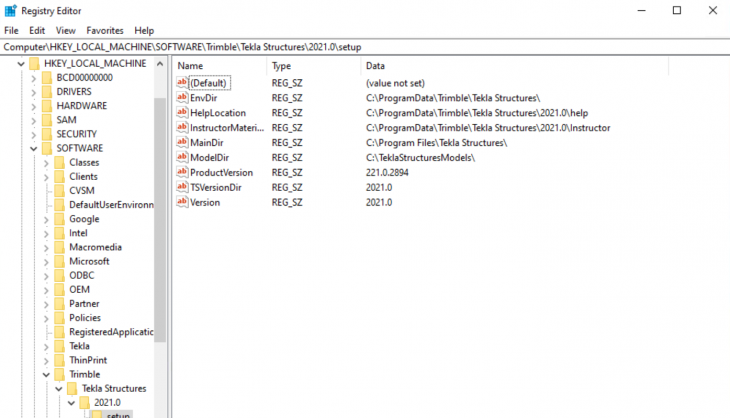Open the Favorites menu
730x418 pixels.
pos(105,30)
